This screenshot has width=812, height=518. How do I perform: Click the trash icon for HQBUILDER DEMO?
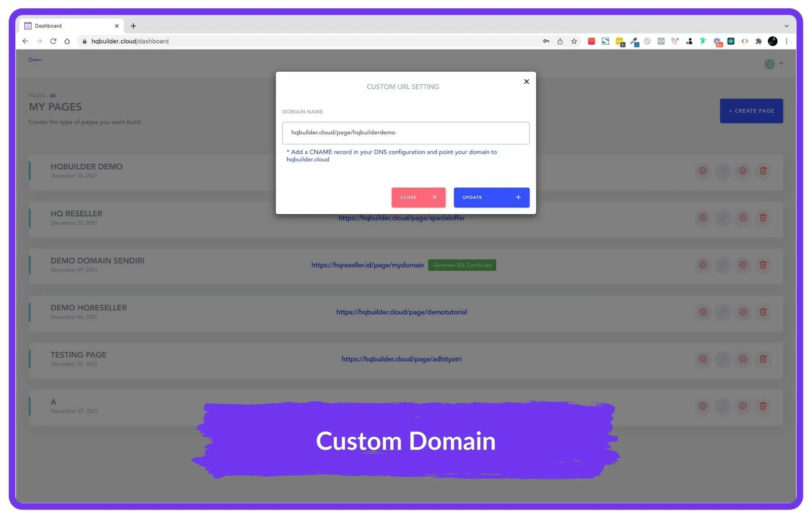pos(763,171)
